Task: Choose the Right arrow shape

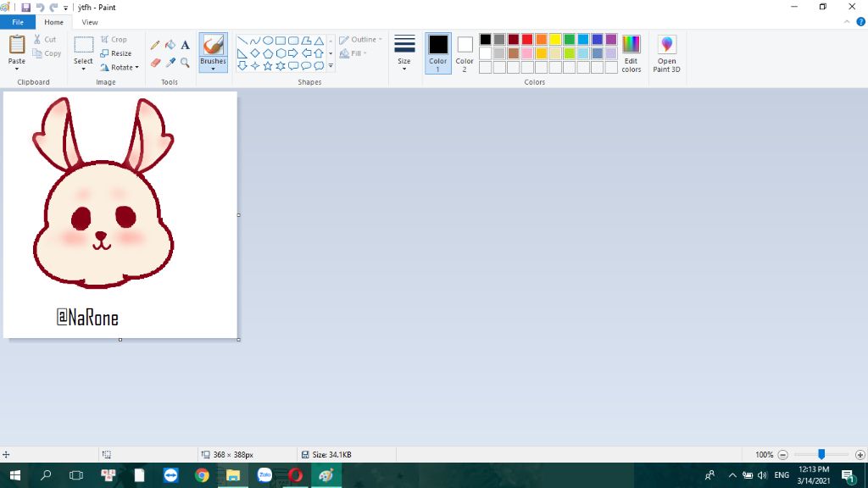Action: [293, 53]
